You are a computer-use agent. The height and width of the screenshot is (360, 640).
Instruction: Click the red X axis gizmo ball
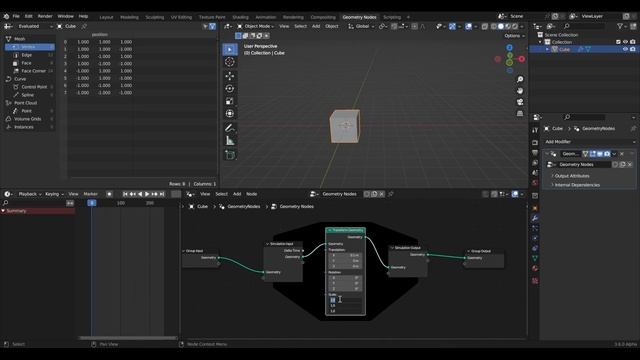click(522, 59)
